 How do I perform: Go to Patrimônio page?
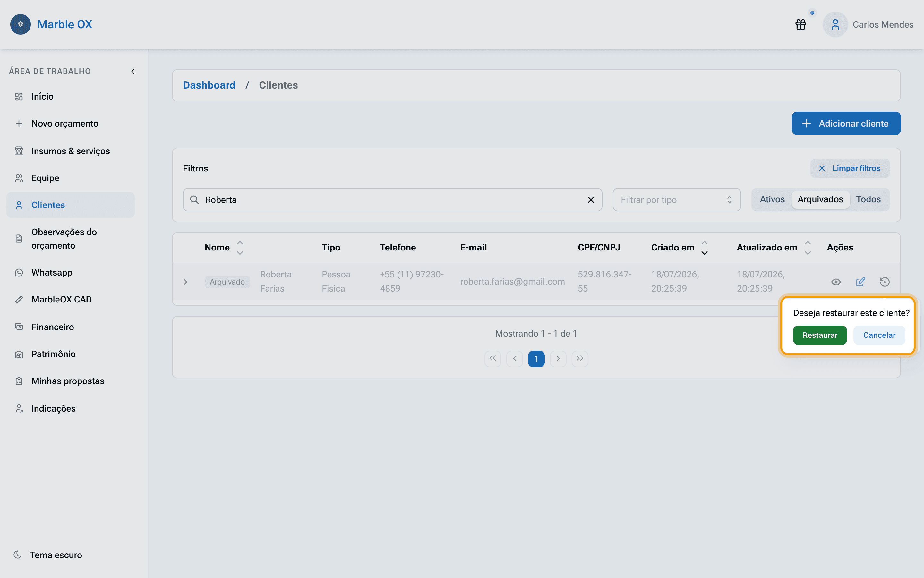71,354
